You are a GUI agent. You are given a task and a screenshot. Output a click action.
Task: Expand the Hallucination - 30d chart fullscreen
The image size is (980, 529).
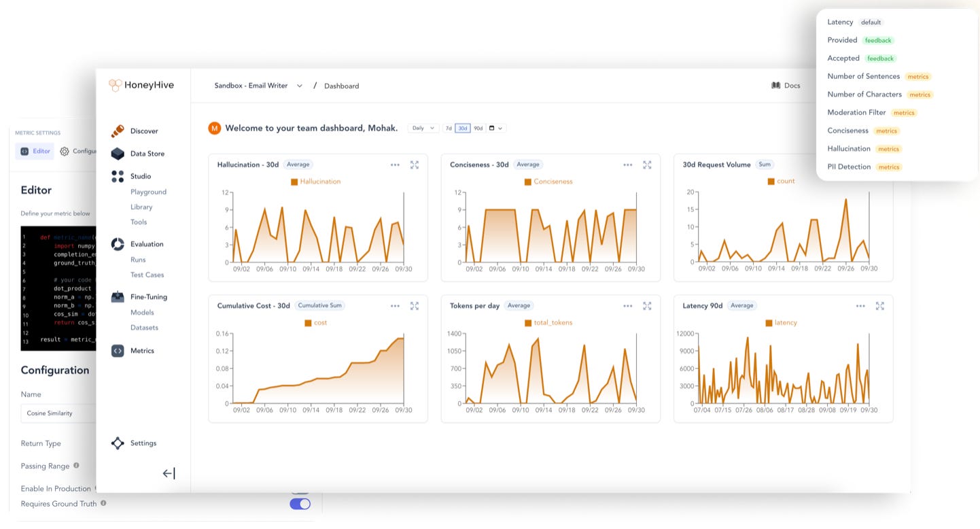pos(415,165)
